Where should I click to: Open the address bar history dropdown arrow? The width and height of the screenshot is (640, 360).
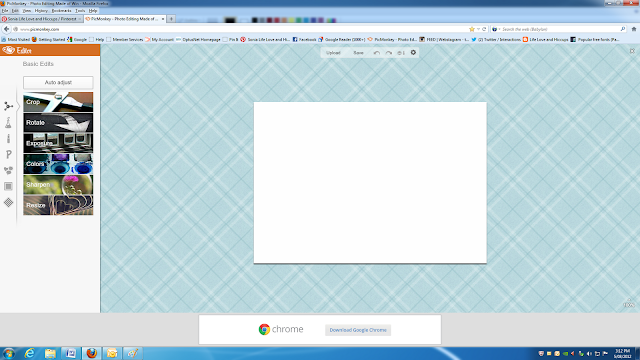478,29
